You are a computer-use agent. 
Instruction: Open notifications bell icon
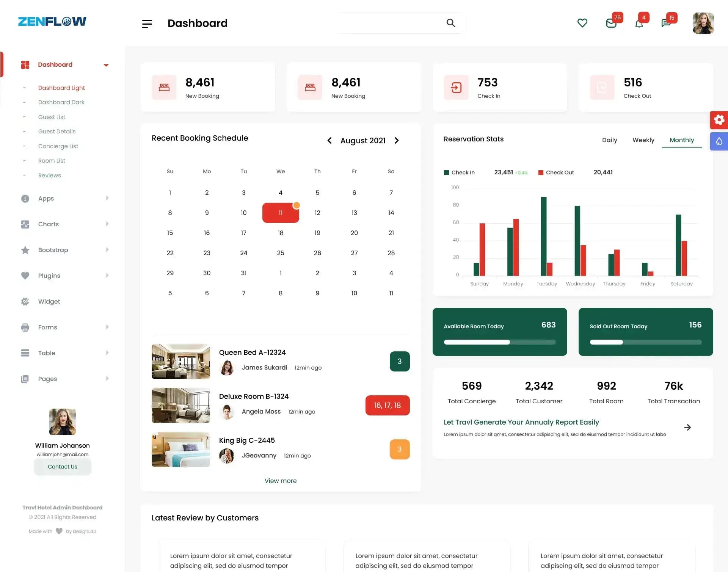639,24
